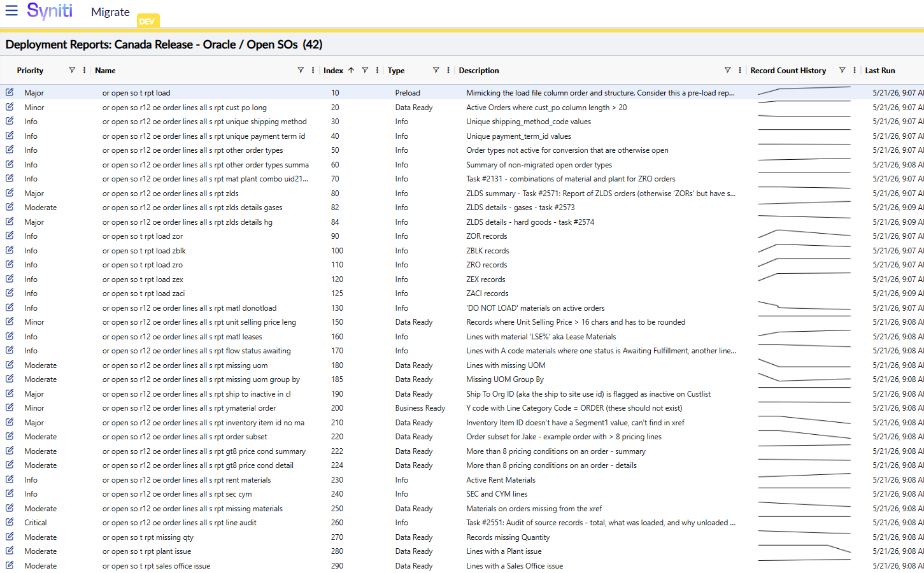The height and width of the screenshot is (573, 924).
Task: Open the Type column options menu
Action: point(448,70)
